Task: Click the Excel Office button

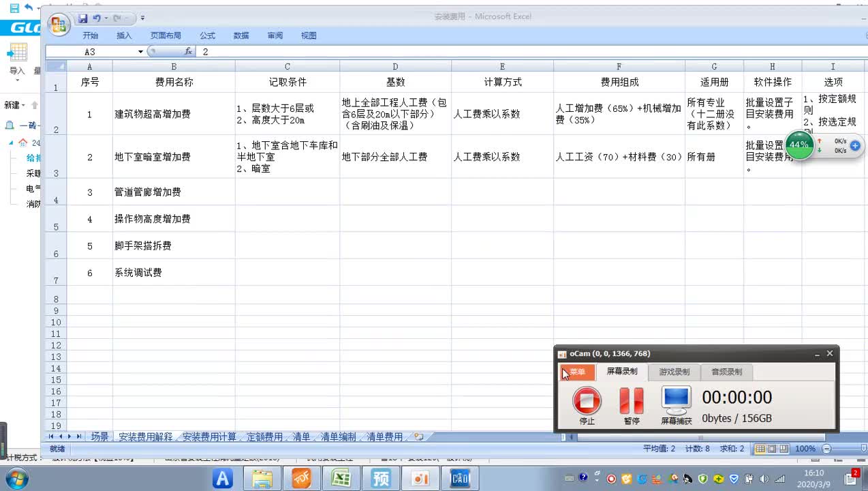Action: 59,25
